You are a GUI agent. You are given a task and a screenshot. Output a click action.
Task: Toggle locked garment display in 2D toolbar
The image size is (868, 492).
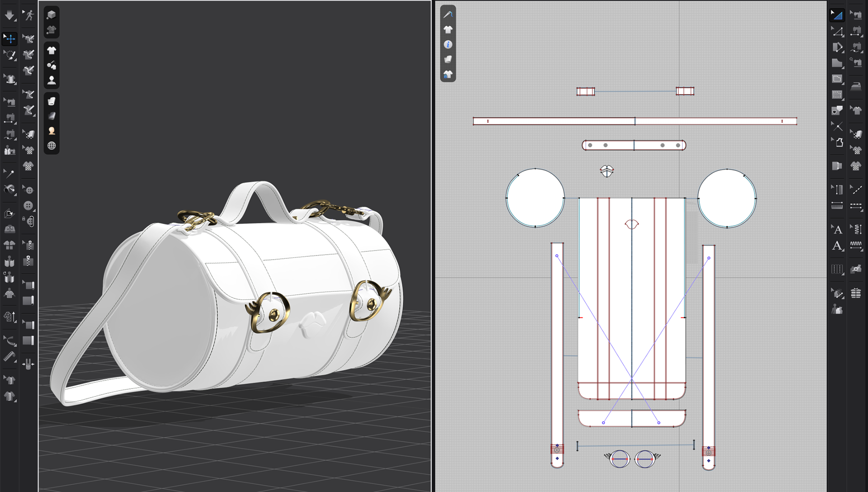pos(448,74)
